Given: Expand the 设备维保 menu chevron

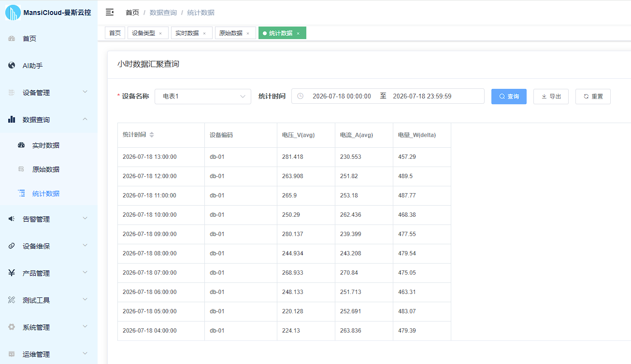Looking at the screenshot, I should (x=85, y=245).
